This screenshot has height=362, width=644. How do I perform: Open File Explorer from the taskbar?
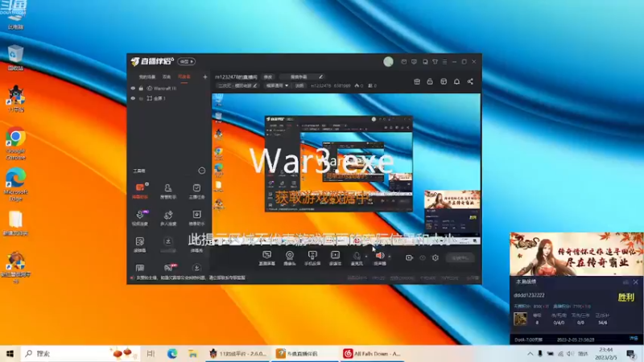click(192, 353)
